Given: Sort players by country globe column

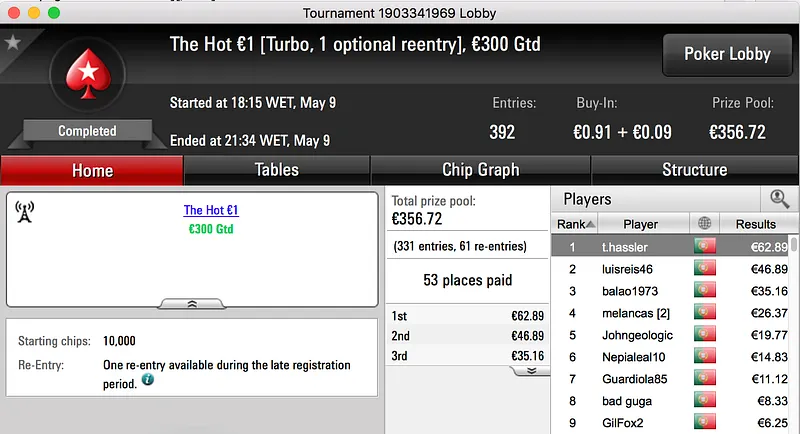Looking at the screenshot, I should click(x=705, y=224).
